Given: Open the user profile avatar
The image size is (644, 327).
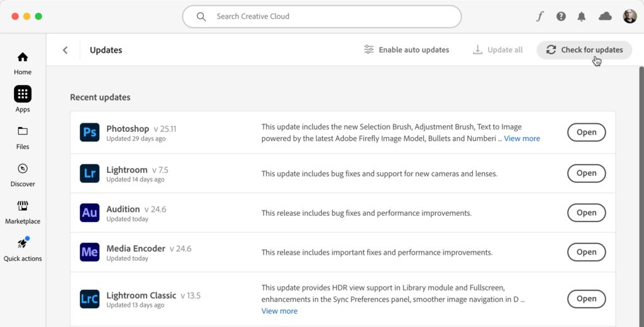Looking at the screenshot, I should (x=630, y=16).
